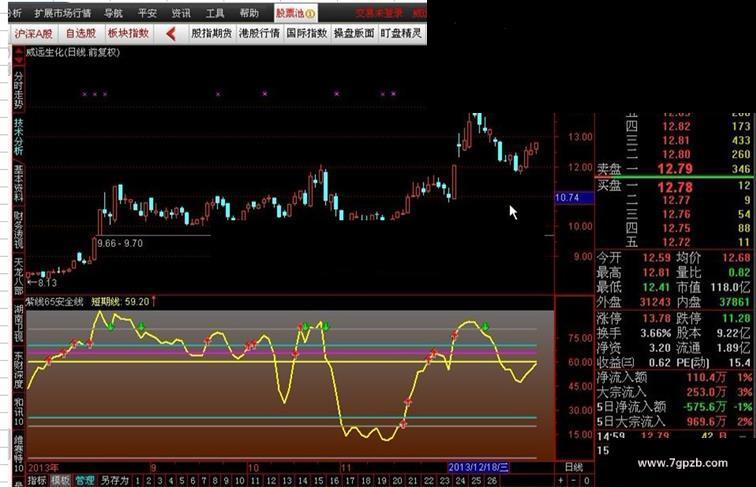This screenshot has height=487, width=756.
Task: Switch to the 股票池 tab
Action: click(x=295, y=13)
